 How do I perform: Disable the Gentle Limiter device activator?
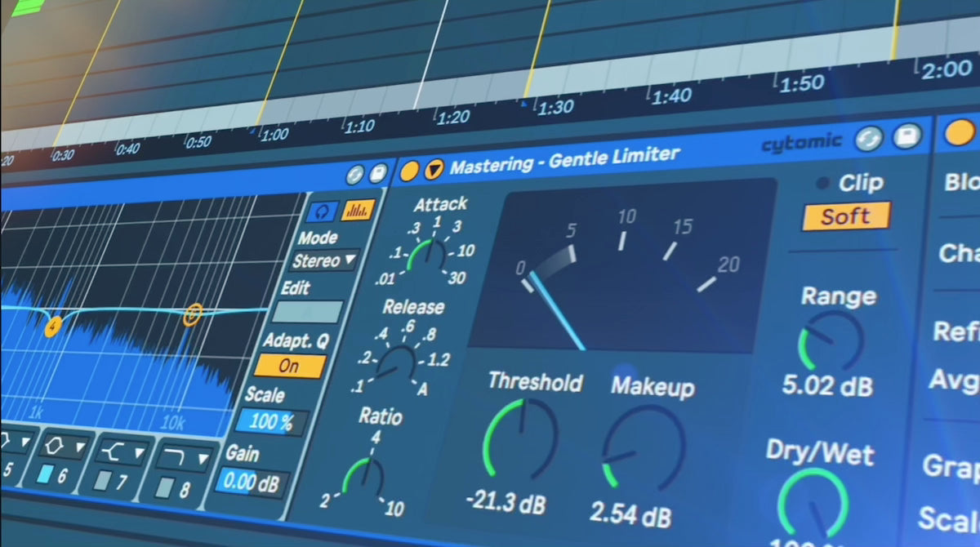pyautogui.click(x=409, y=171)
